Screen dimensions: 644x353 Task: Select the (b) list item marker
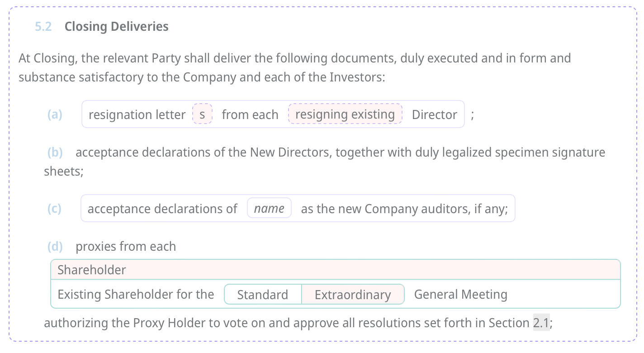[55, 153]
